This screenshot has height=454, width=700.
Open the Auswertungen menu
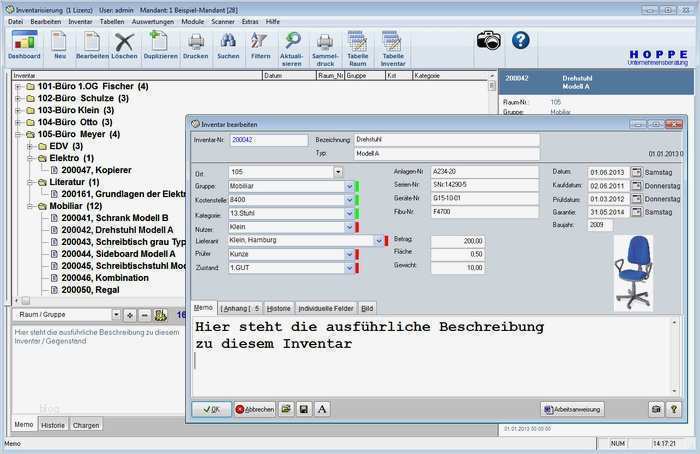153,21
